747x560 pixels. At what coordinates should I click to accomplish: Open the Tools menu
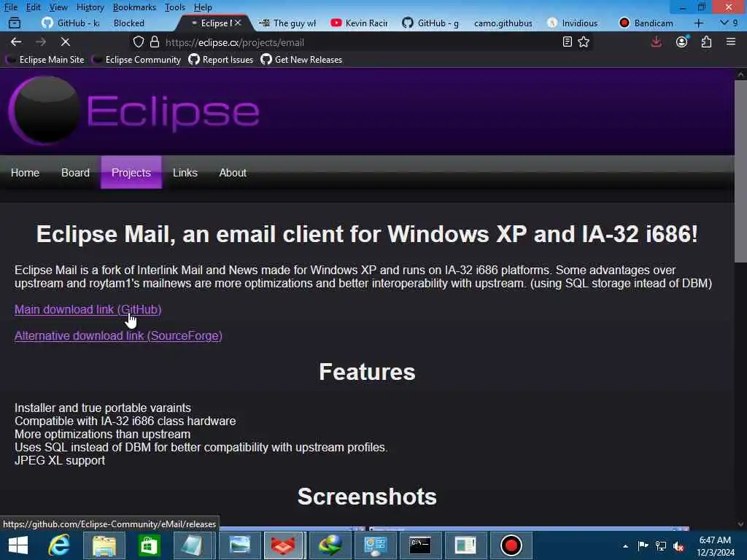[175, 7]
